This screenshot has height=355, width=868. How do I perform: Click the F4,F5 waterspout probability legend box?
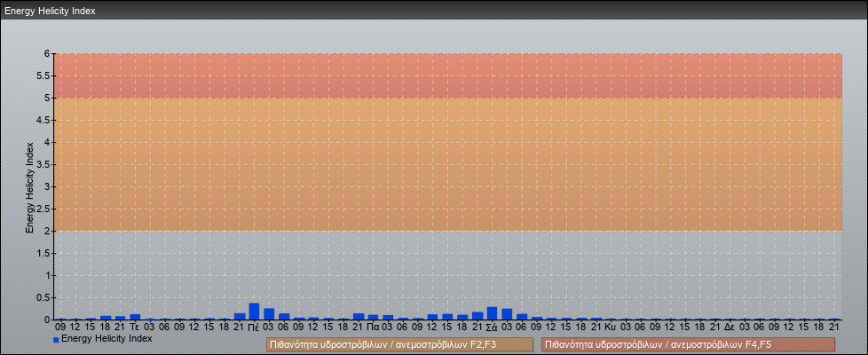point(688,344)
